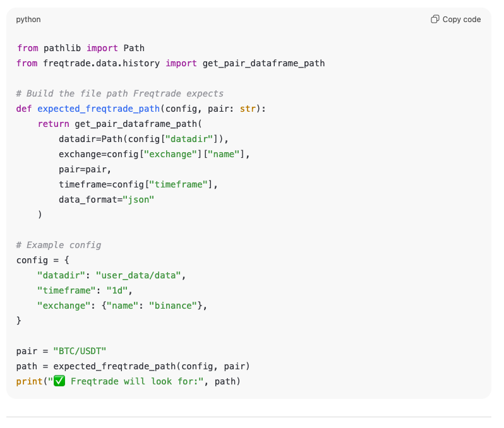The image size is (504, 428).
Task: Click the "python" language label
Action: pos(28,20)
